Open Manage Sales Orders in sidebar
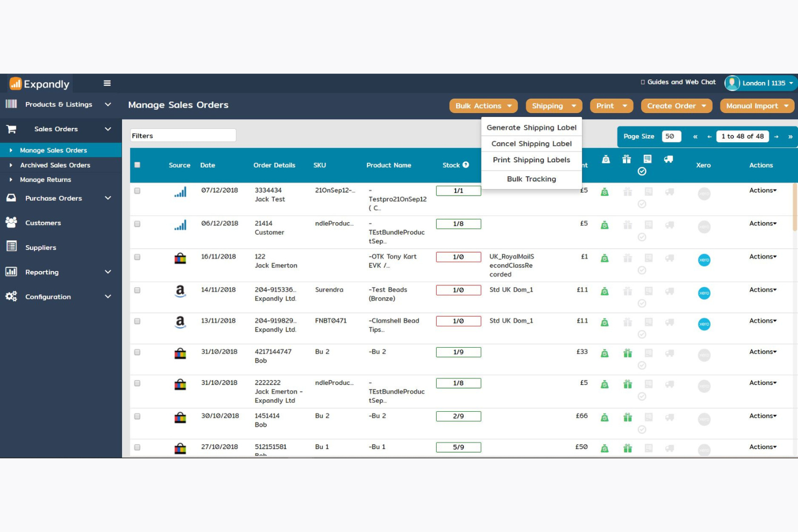 coord(61,150)
